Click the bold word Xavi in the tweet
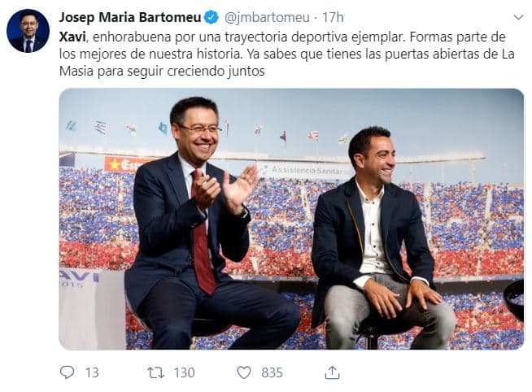 tap(74, 38)
